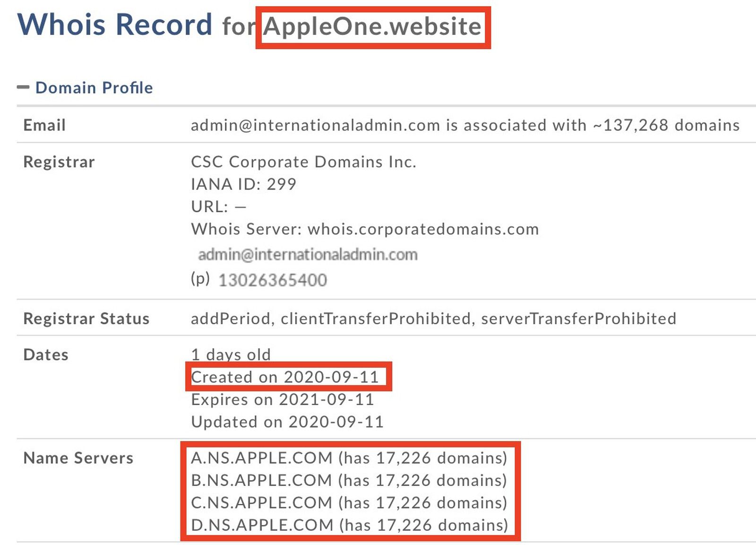The height and width of the screenshot is (545, 756).
Task: Open the A.NS.APPLE.COM name server entry
Action: 262,458
